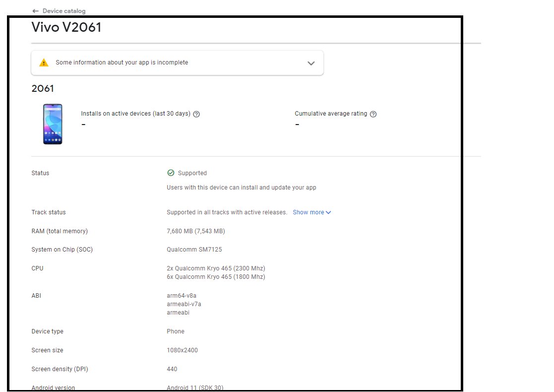554x392 pixels.
Task: Click the Screen size label
Action: [x=47, y=350]
